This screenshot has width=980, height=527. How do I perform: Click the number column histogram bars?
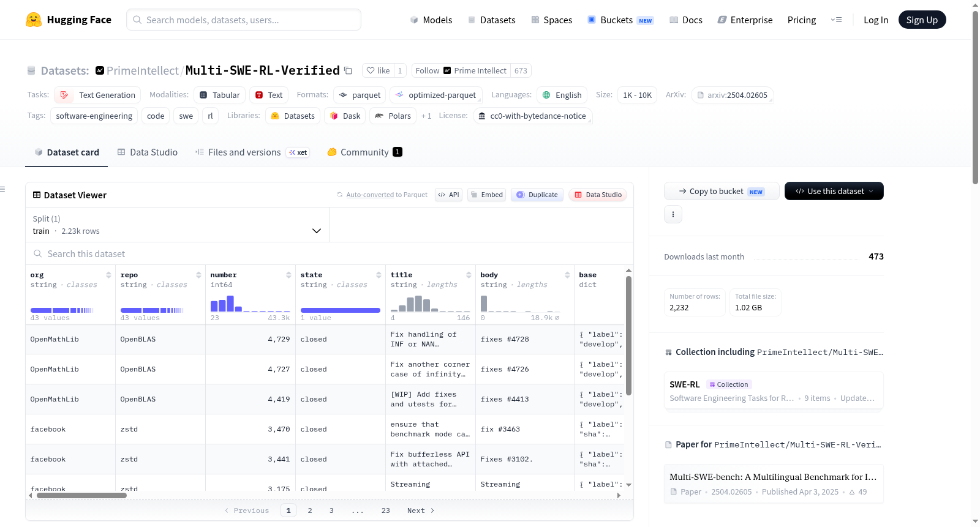tap(250, 304)
